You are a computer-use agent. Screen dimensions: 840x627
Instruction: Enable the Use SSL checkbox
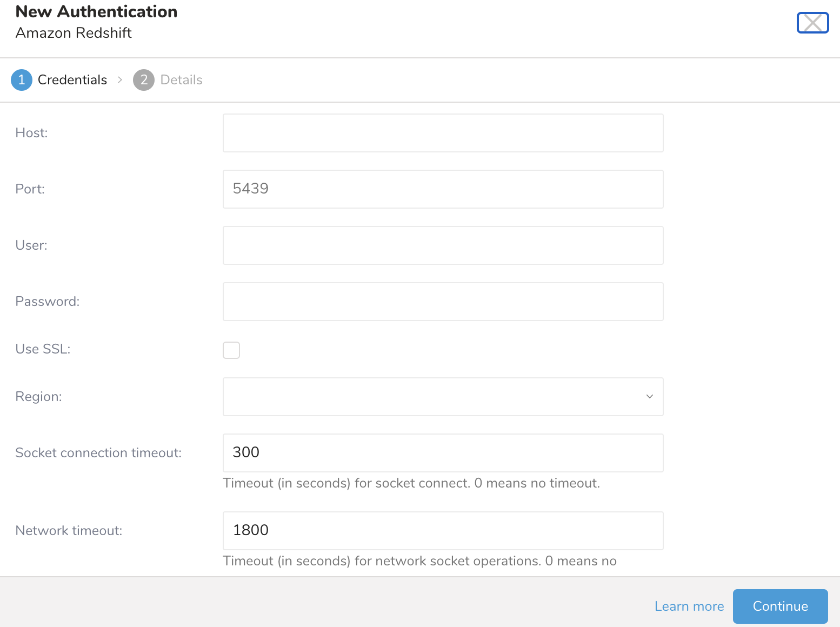pos(231,350)
